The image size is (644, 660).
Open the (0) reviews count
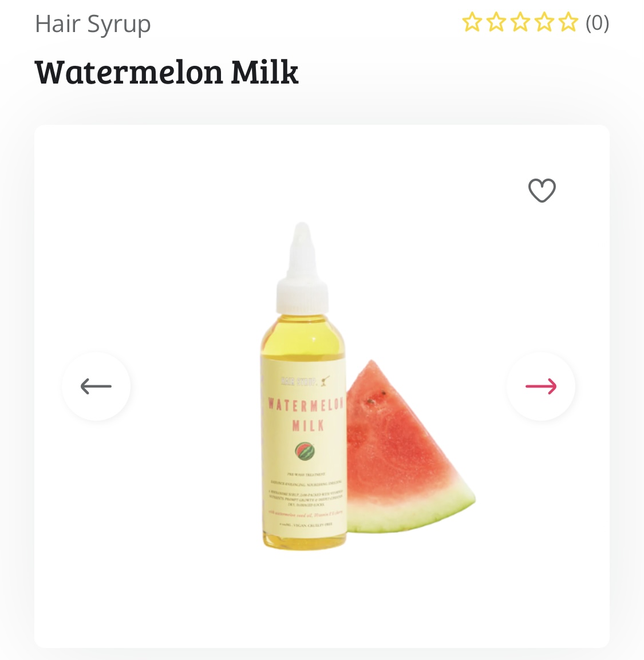pyautogui.click(x=597, y=23)
